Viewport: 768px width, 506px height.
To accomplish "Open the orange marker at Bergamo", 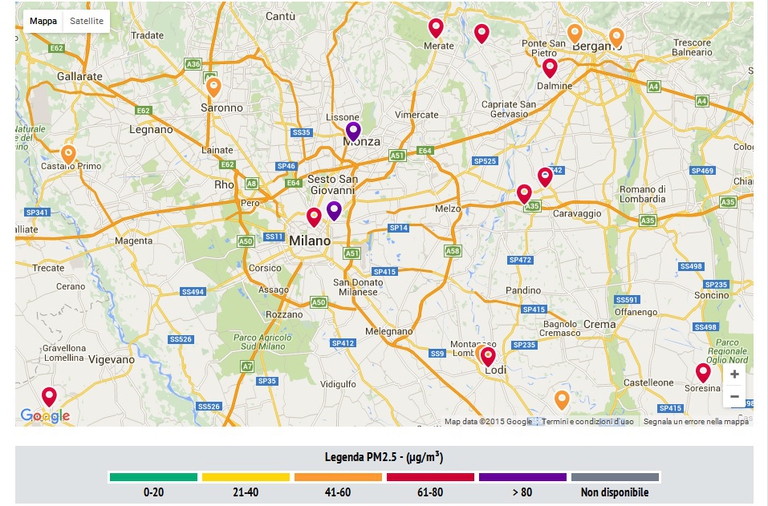I will coord(616,36).
